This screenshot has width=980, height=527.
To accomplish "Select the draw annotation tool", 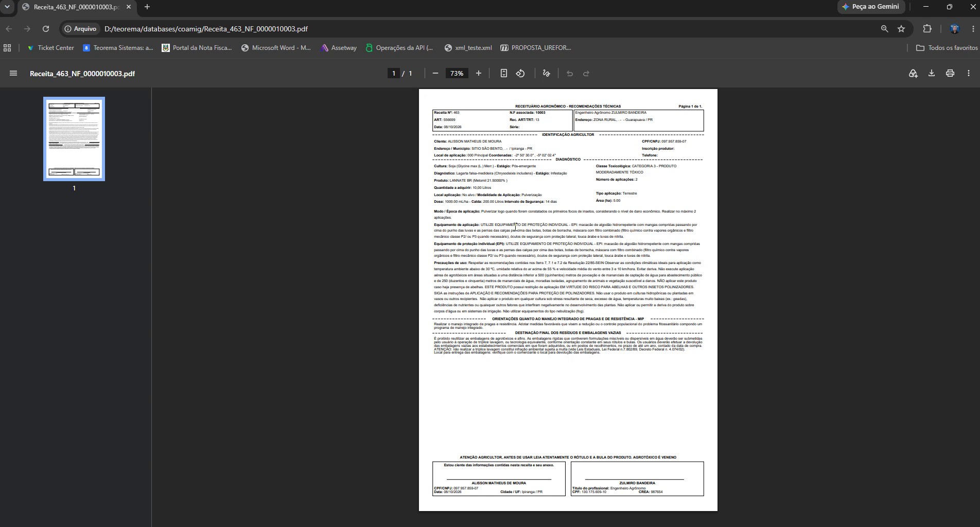I will (x=547, y=74).
